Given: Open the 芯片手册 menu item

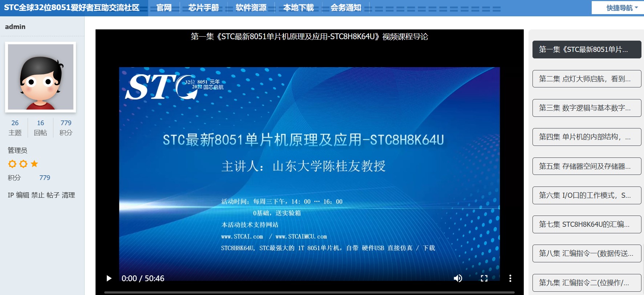Looking at the screenshot, I should 203,8.
